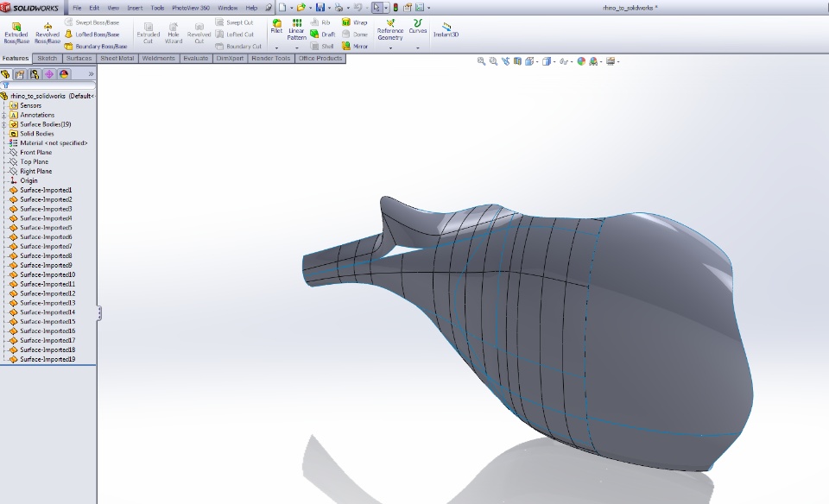
Task: Select Material <not specified> item
Action: (54, 143)
